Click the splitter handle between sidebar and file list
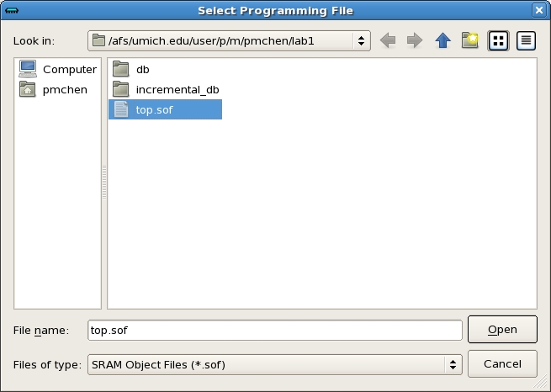551x392 pixels. [104, 183]
